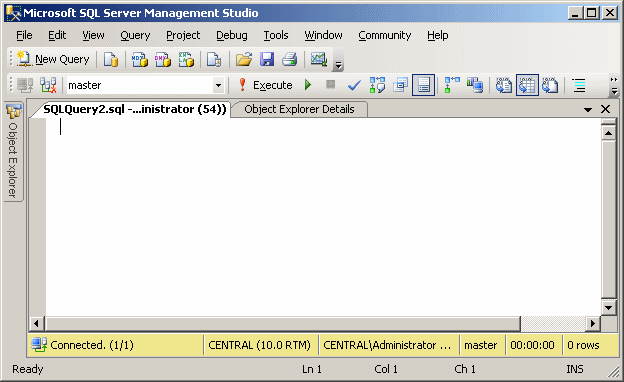
Task: Open Analysis Services XMLA Query
Action: [186, 59]
